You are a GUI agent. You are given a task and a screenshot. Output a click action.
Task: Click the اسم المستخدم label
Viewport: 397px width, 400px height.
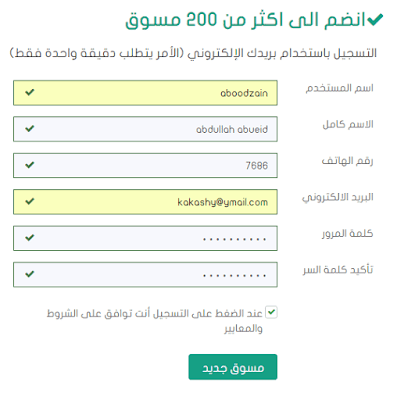[x=340, y=88]
